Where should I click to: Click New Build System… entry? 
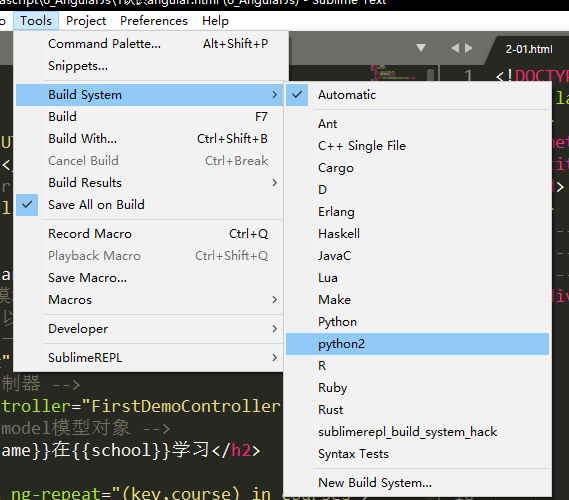[417, 483]
